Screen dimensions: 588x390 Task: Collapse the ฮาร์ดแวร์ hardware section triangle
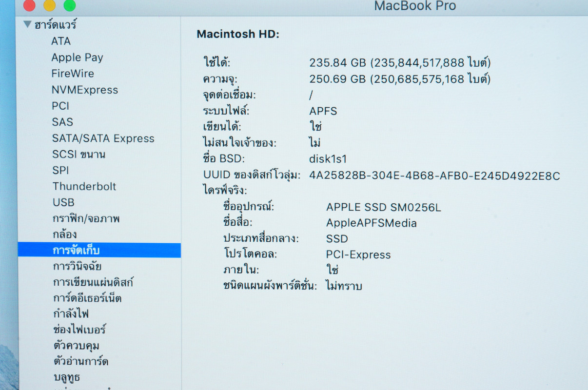pyautogui.click(x=27, y=24)
